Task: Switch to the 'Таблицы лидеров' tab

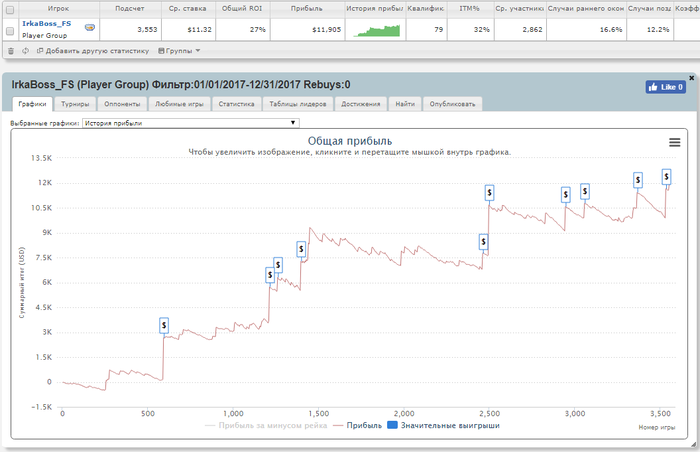Action: [298, 104]
